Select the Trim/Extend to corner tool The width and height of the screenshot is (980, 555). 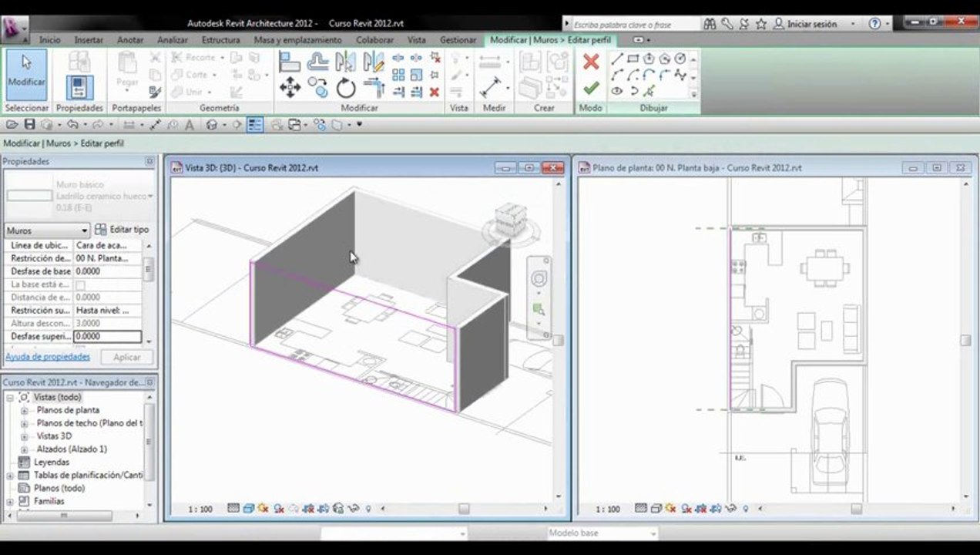pyautogui.click(x=374, y=88)
